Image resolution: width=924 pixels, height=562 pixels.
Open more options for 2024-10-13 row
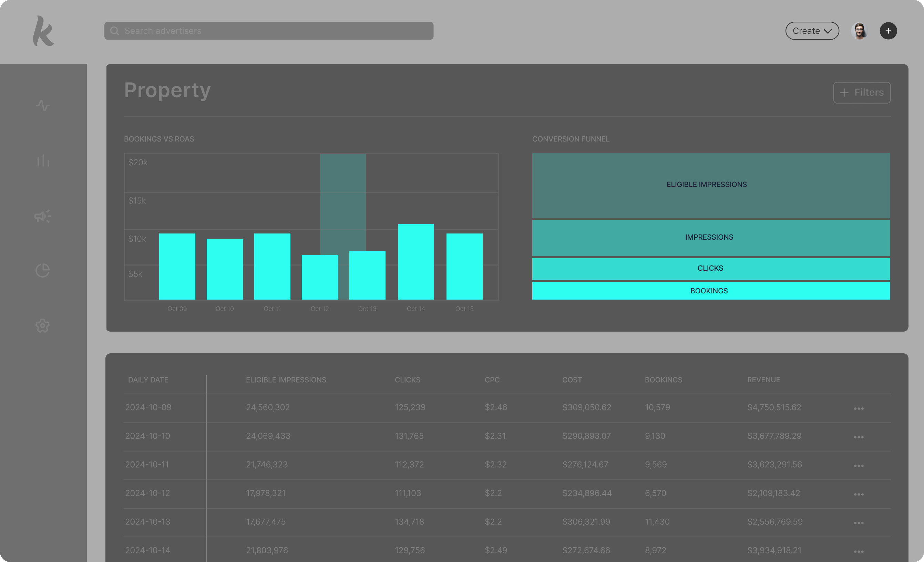click(859, 523)
